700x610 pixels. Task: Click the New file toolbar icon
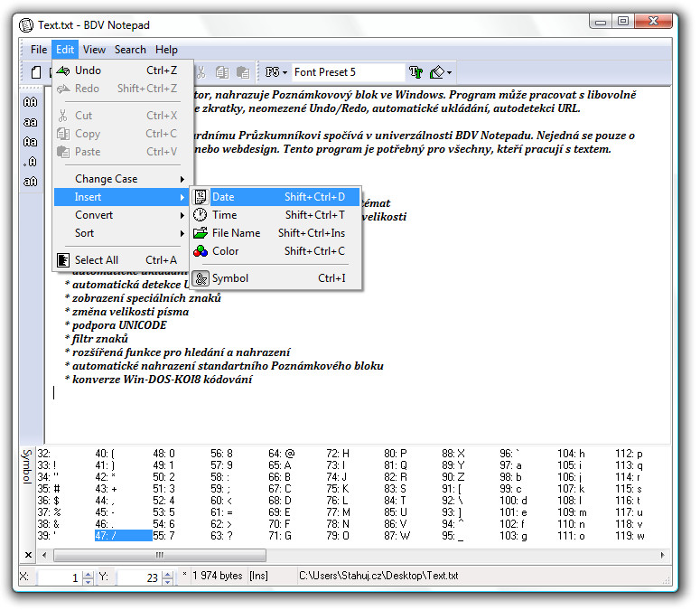tap(36, 72)
